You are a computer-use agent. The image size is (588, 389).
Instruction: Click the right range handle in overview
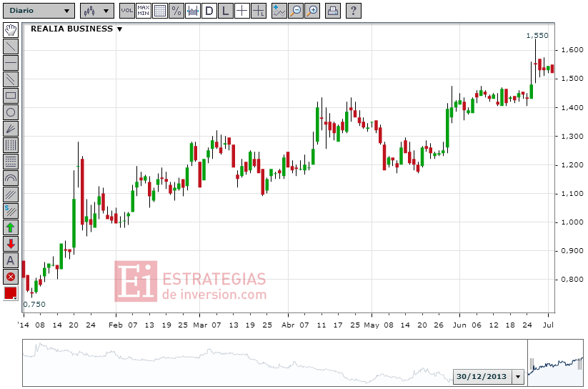coord(581,363)
